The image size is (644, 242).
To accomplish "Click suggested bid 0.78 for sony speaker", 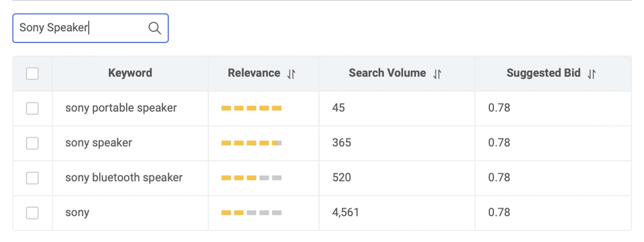I will 499,143.
